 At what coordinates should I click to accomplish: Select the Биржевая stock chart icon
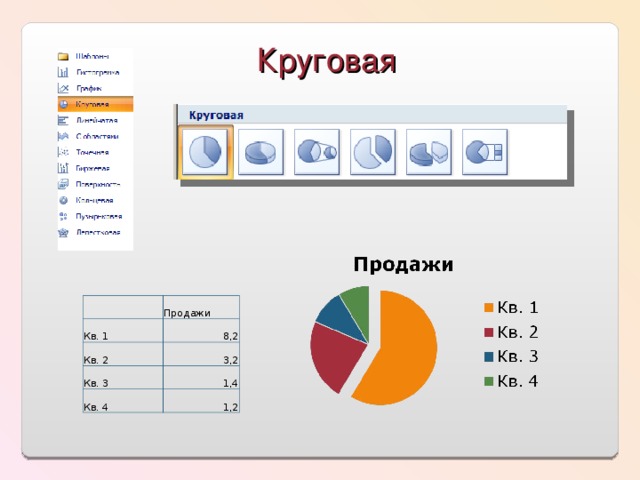[63, 168]
